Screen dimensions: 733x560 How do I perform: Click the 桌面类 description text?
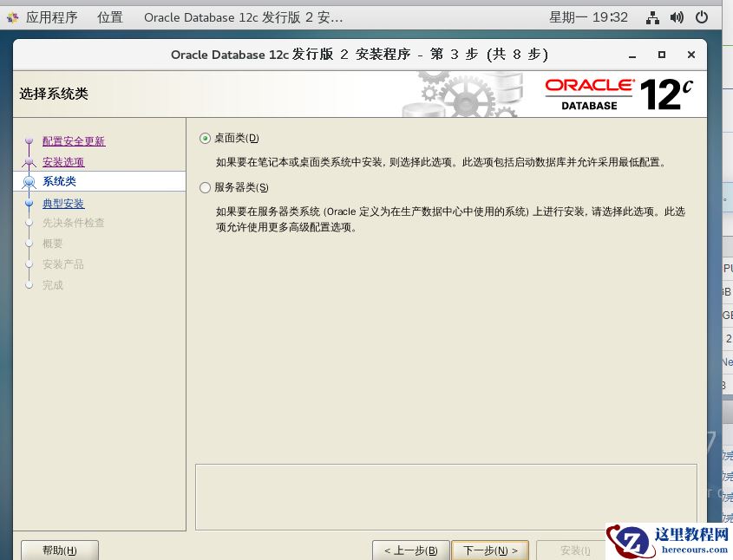441,162
